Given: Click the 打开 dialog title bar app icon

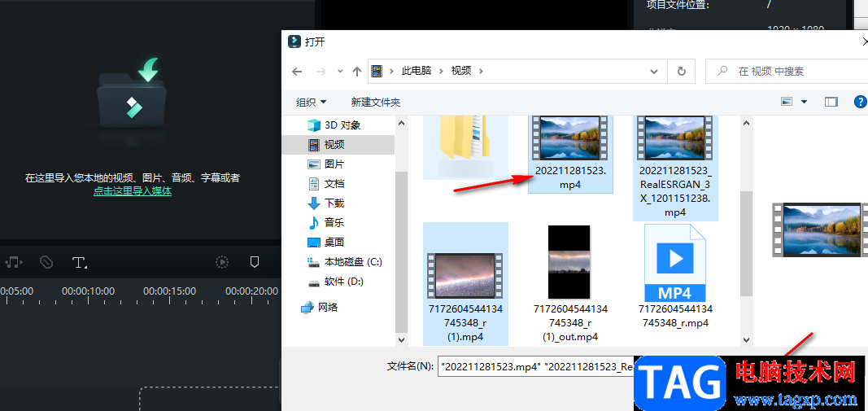Looking at the screenshot, I should click(294, 42).
